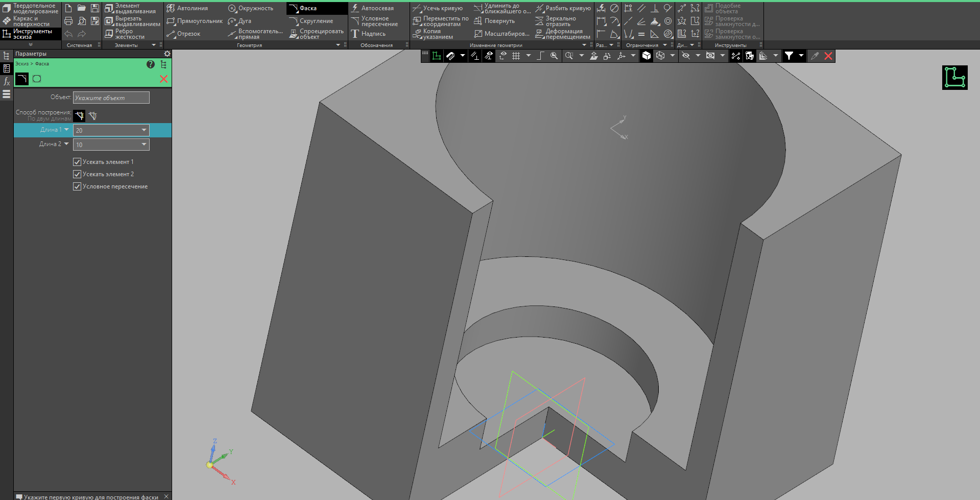980x500 pixels.
Task: Toggle Усекать элемент 2 checkbox
Action: tap(77, 174)
